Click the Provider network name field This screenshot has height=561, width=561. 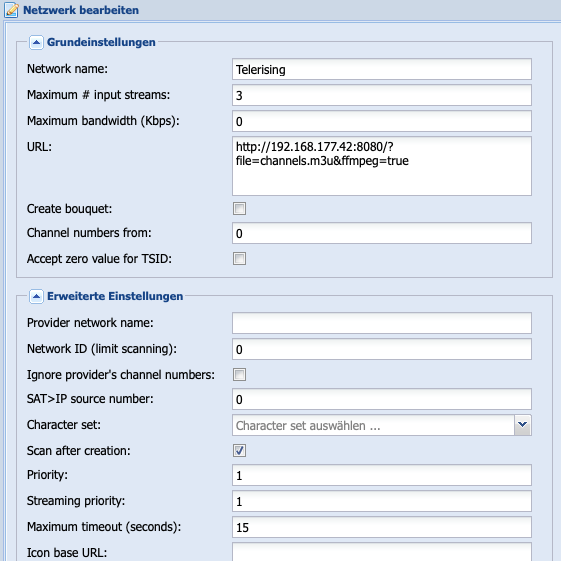(382, 323)
